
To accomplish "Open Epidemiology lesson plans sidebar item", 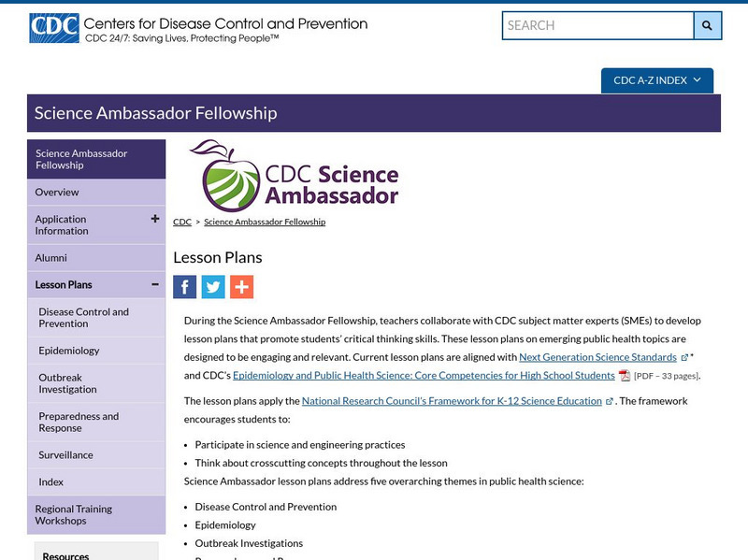I will pos(69,351).
